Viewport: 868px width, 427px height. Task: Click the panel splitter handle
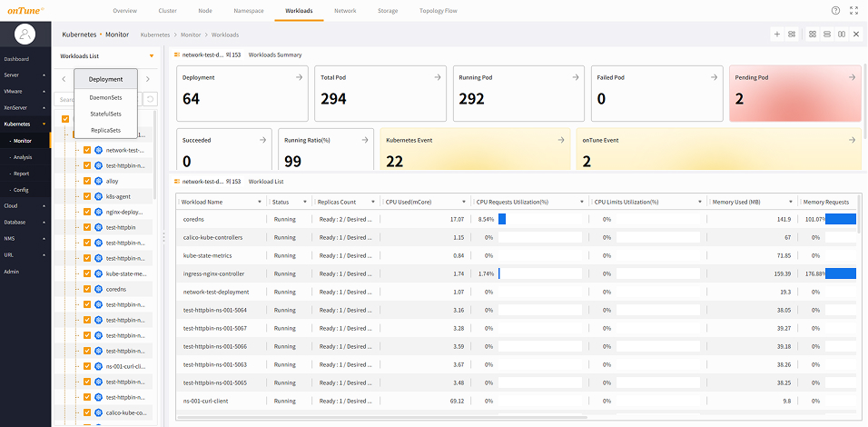tap(163, 236)
